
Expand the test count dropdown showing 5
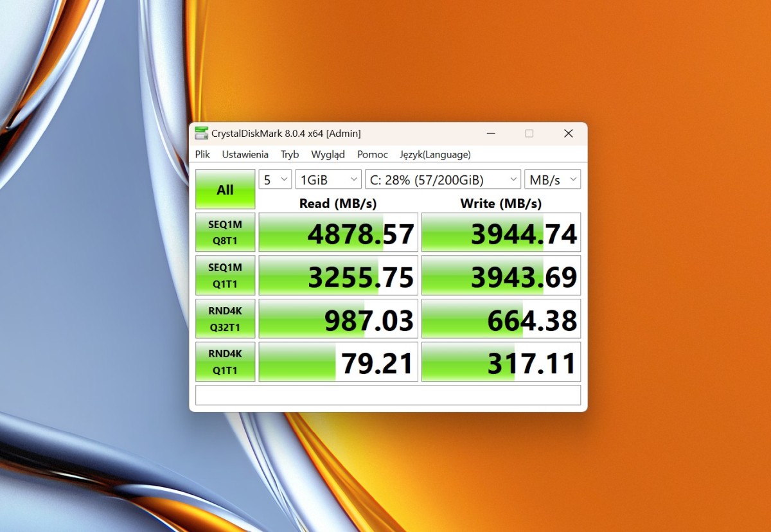(275, 180)
